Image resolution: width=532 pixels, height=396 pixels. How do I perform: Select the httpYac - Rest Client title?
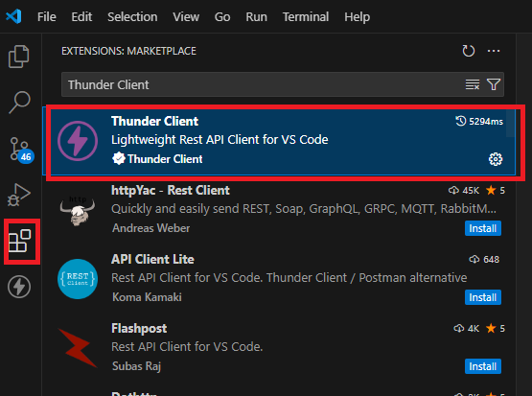171,191
